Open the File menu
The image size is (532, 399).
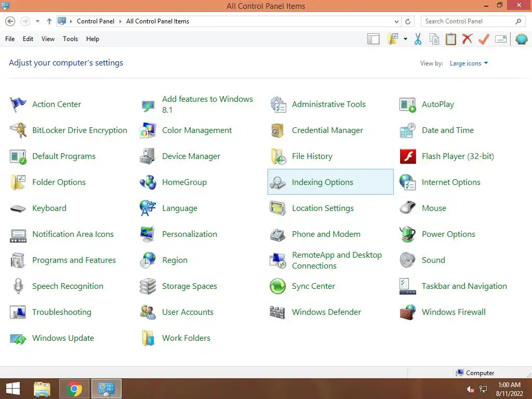point(10,39)
